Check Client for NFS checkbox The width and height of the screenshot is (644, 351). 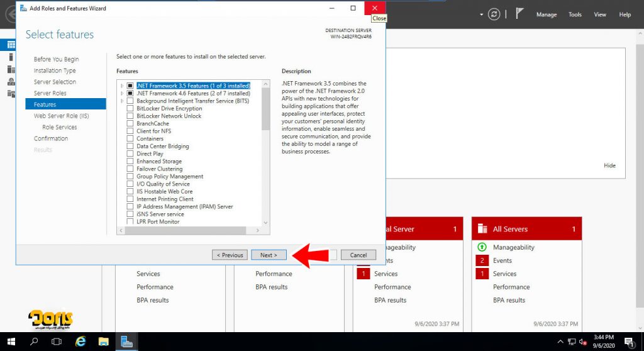130,131
